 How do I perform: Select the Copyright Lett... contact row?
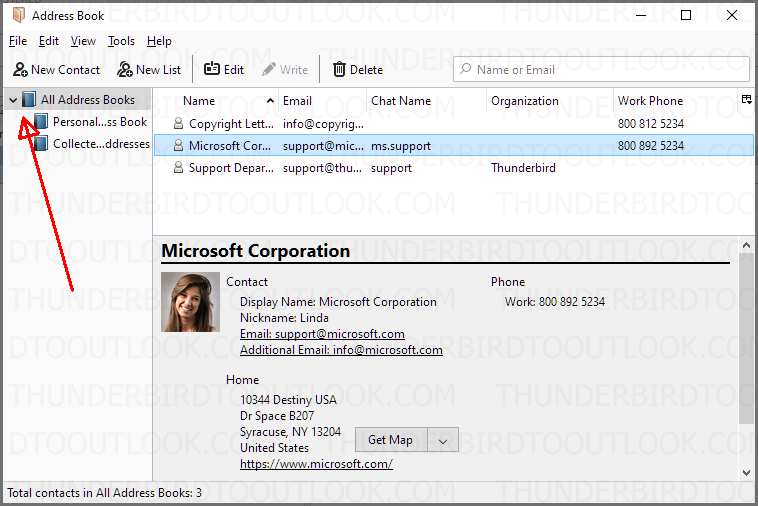453,124
